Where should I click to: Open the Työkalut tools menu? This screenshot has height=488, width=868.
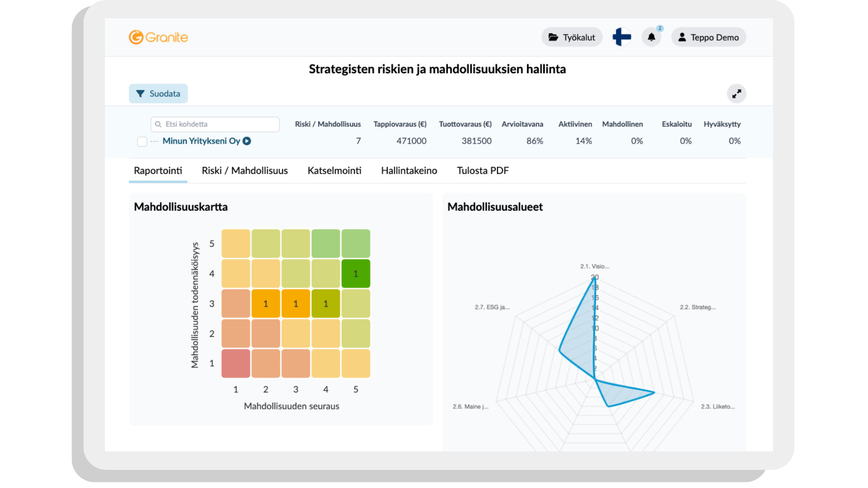click(572, 37)
